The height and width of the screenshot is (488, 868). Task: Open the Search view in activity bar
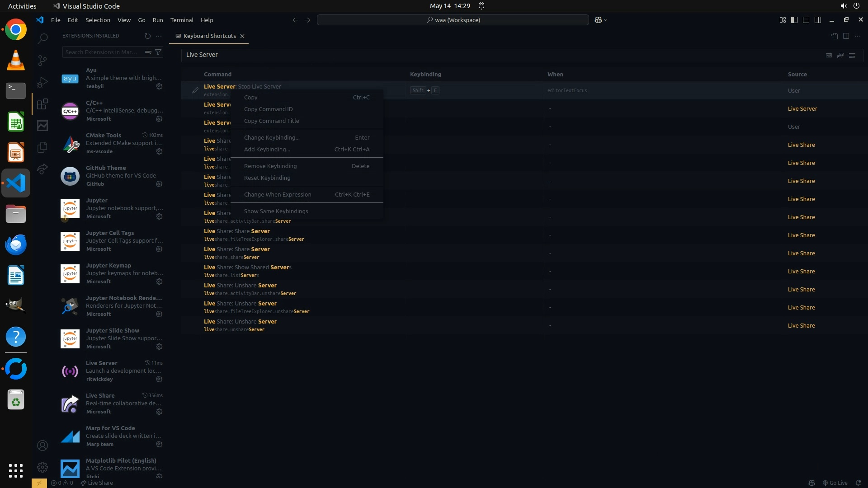42,39
